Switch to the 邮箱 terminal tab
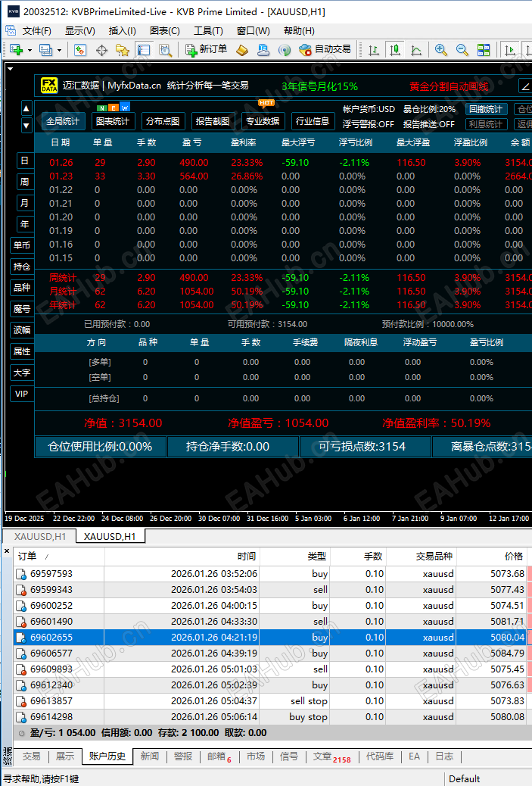 pos(219,756)
